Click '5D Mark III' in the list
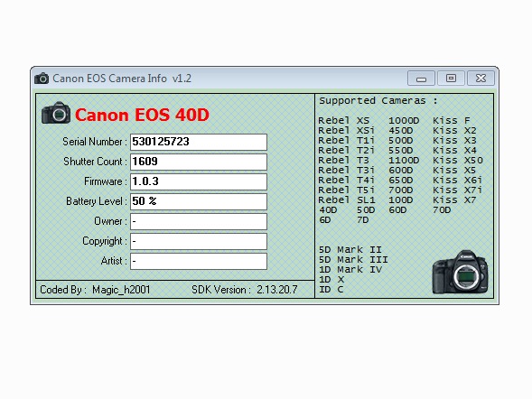Screen dimensions: 532x399 353,260
